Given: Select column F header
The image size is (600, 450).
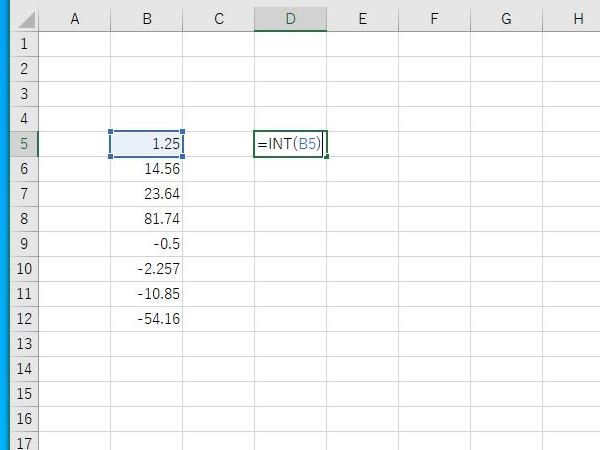Looking at the screenshot, I should click(434, 19).
